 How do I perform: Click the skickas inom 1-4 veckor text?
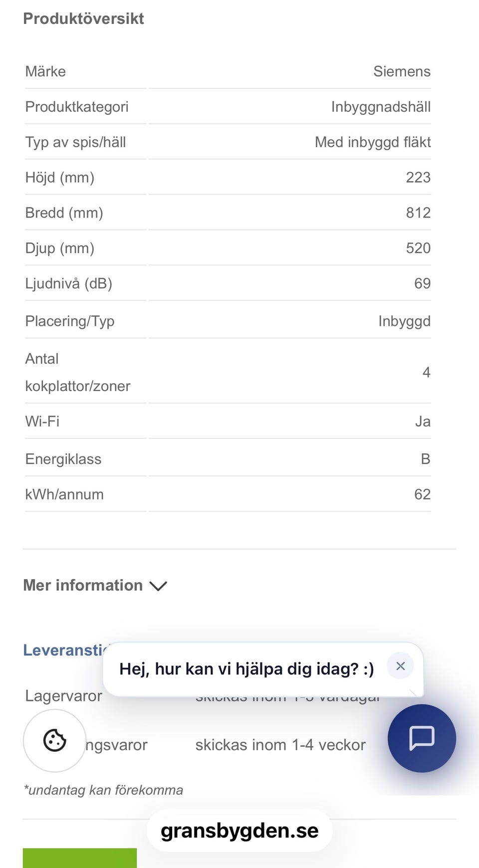tap(280, 745)
